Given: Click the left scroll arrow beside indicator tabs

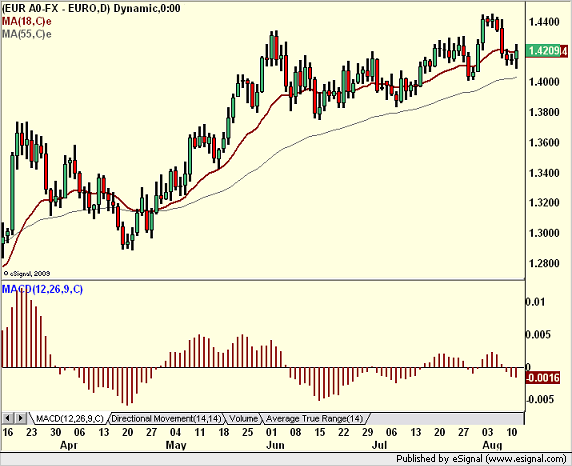Looking at the screenshot, I should [x=8, y=418].
